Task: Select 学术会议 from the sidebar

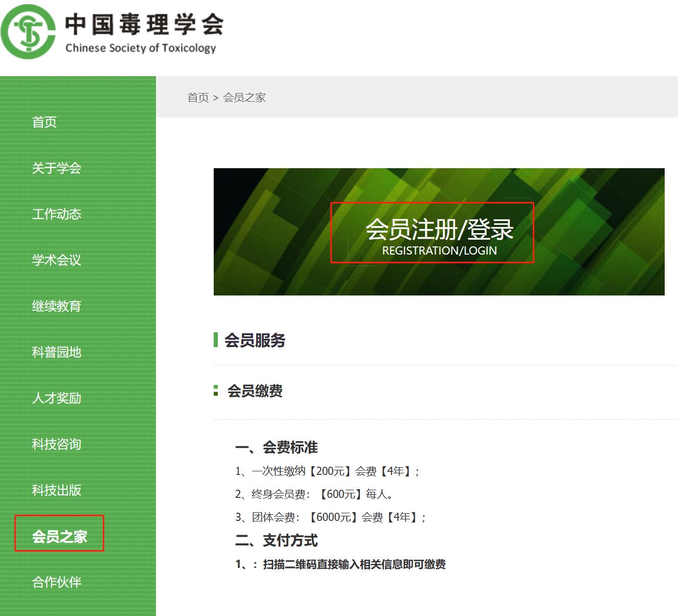Action: pyautogui.click(x=56, y=260)
